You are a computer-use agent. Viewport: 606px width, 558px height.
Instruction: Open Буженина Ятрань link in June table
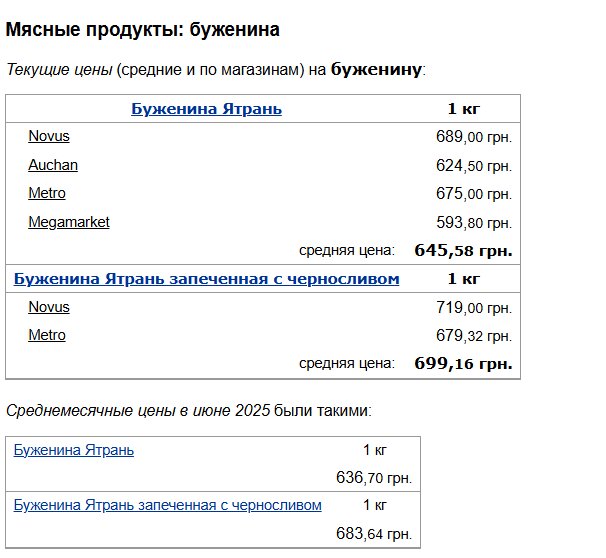(73, 450)
